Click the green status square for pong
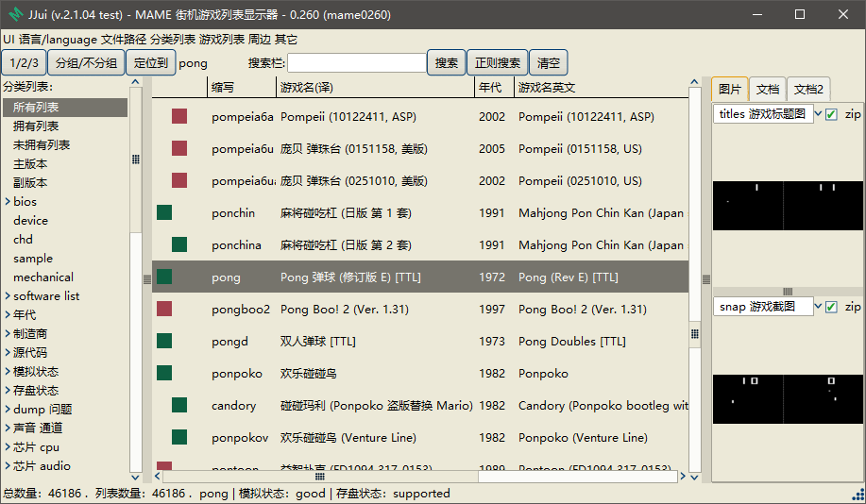Screen dimensions: 866x504 point(164,277)
